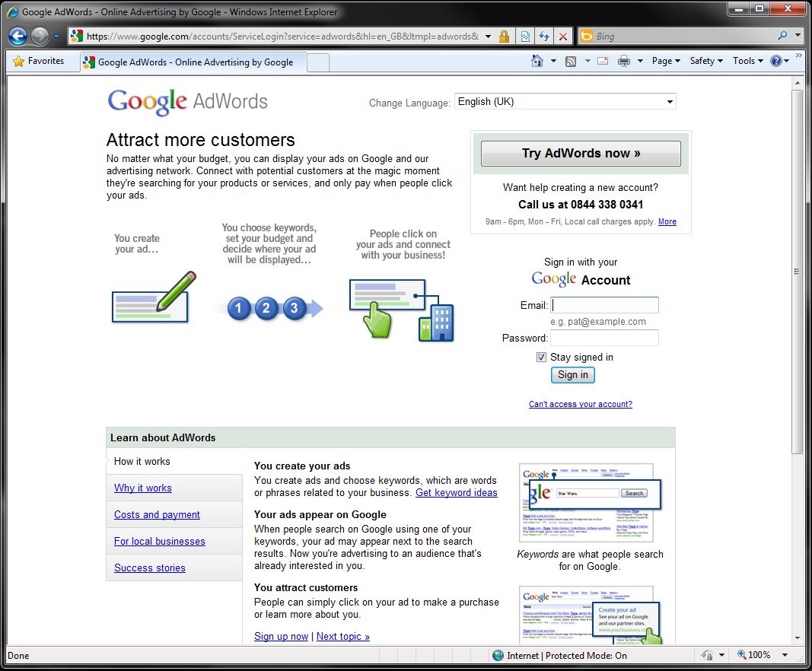Open the Page menu
812x671 pixels.
coord(666,61)
